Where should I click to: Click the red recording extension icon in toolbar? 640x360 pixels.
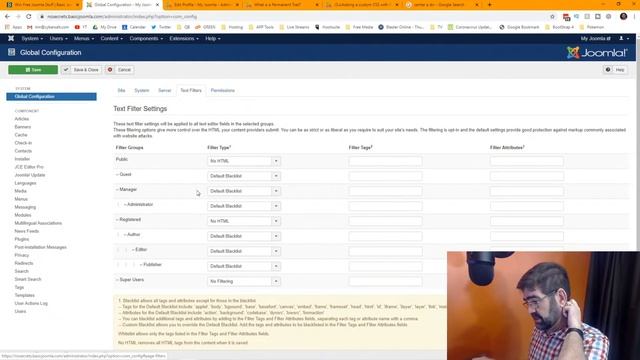[x=566, y=17]
